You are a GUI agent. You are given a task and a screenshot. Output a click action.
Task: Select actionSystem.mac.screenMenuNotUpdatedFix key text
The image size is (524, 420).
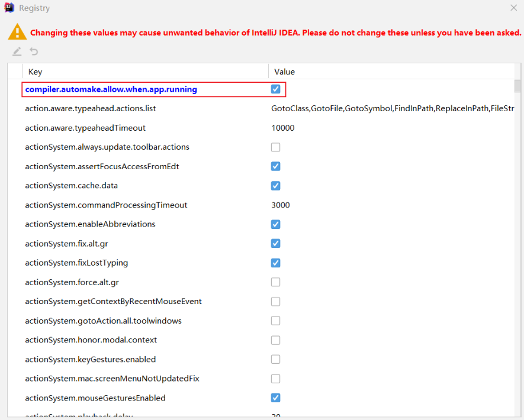[x=112, y=379]
